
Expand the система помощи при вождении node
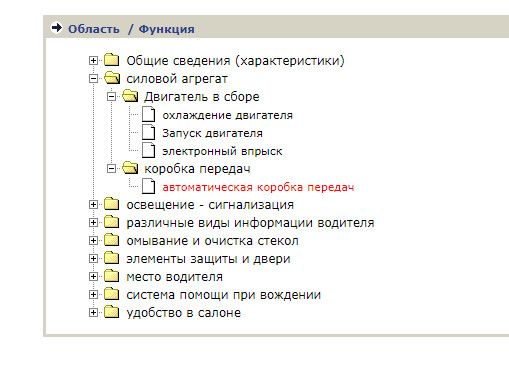tap(94, 295)
